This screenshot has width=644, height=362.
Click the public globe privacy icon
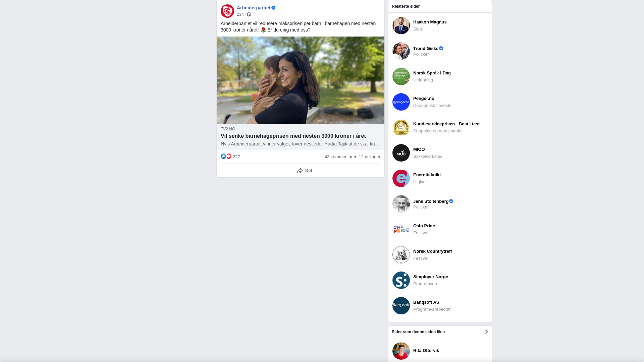click(249, 14)
